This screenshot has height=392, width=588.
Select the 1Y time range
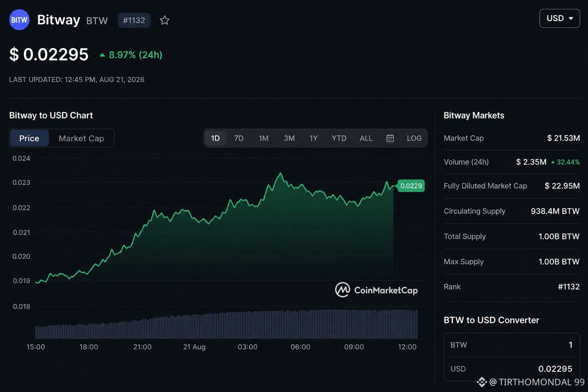click(x=314, y=138)
